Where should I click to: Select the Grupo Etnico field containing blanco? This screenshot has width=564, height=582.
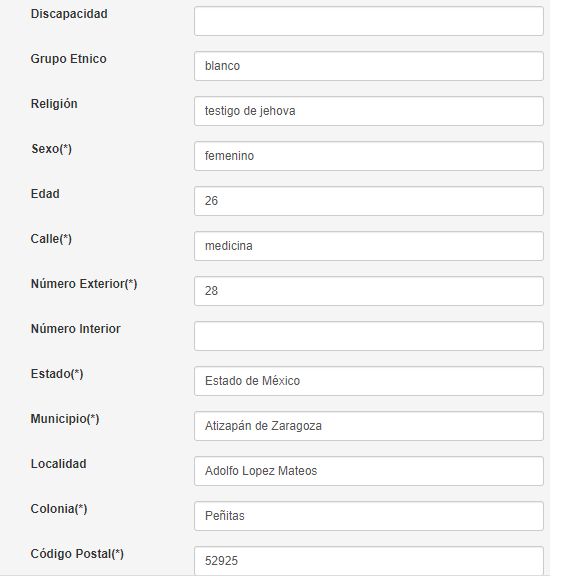click(x=369, y=66)
